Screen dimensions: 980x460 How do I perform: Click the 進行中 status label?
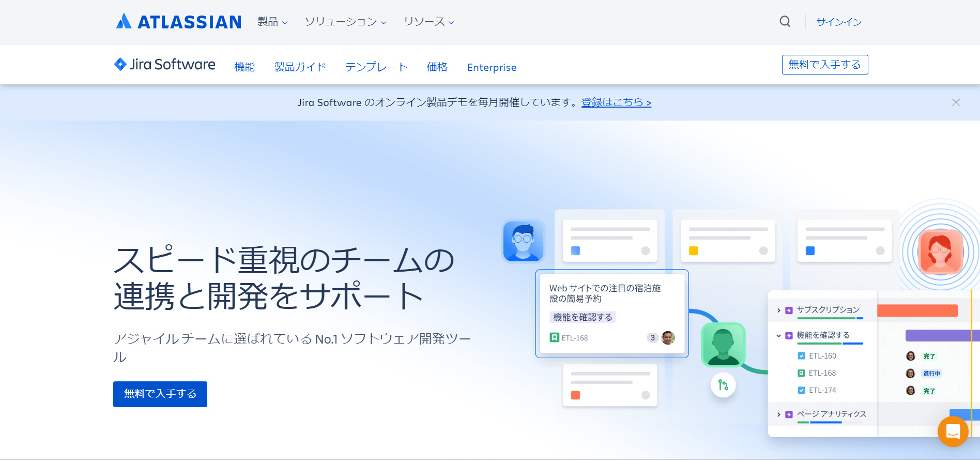click(x=932, y=374)
